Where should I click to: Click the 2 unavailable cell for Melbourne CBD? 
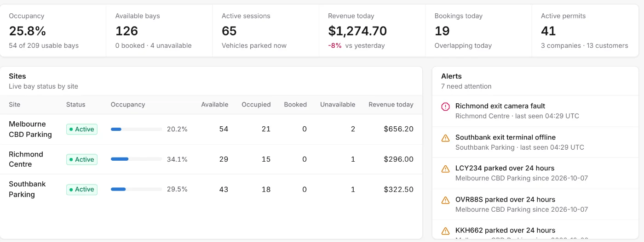[x=353, y=129]
